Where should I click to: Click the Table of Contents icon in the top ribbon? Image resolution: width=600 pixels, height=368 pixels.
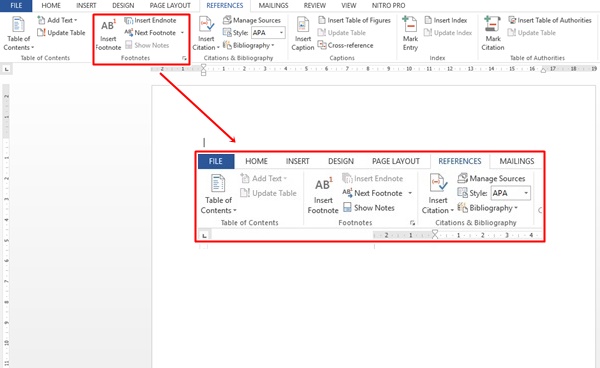(18, 24)
